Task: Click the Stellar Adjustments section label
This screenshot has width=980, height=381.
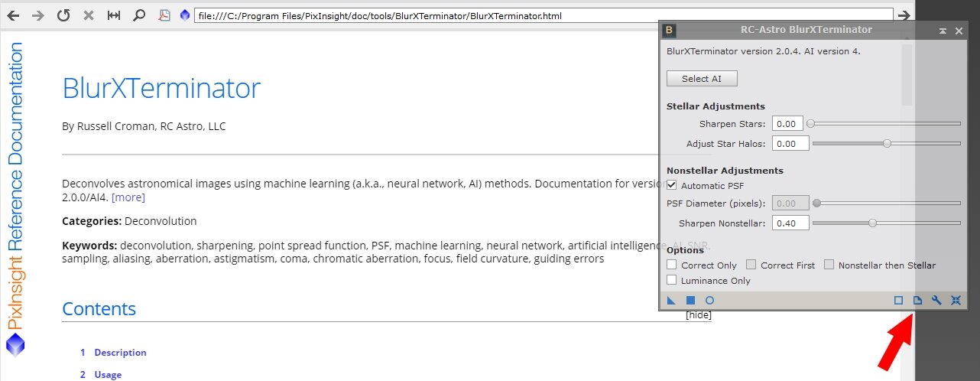Action: (716, 106)
